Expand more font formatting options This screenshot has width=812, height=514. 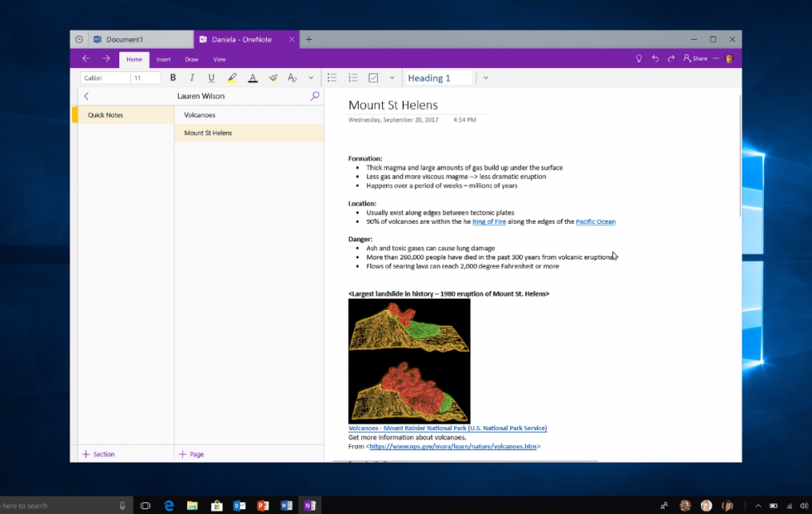pyautogui.click(x=312, y=78)
